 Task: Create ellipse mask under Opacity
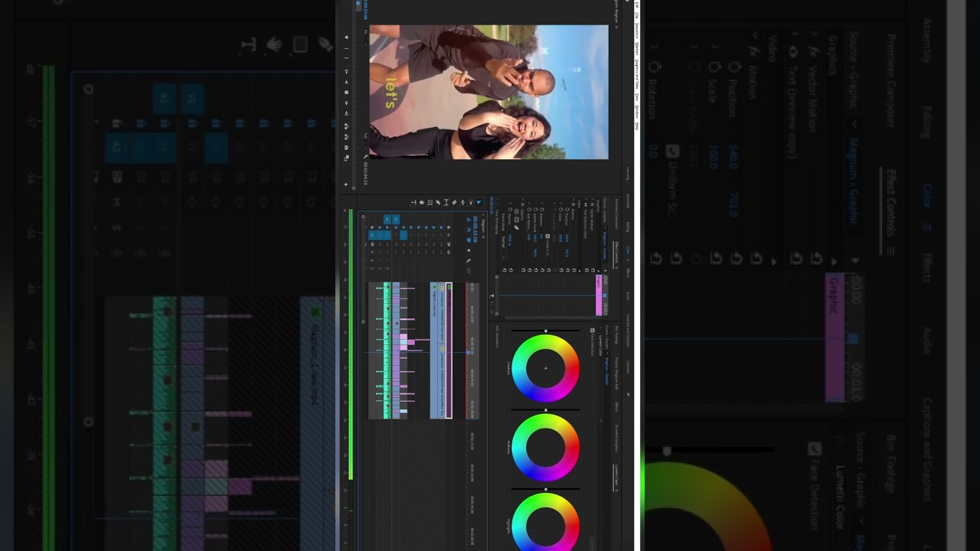point(517,211)
